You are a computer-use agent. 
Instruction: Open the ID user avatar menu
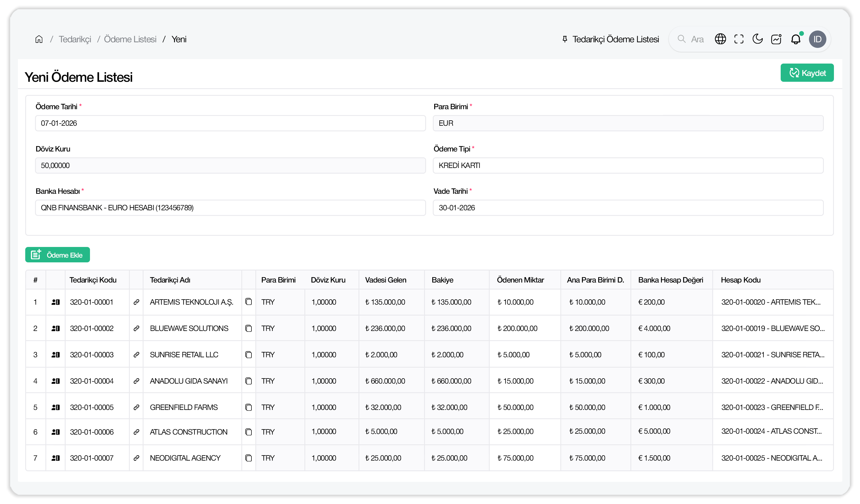[x=818, y=39]
